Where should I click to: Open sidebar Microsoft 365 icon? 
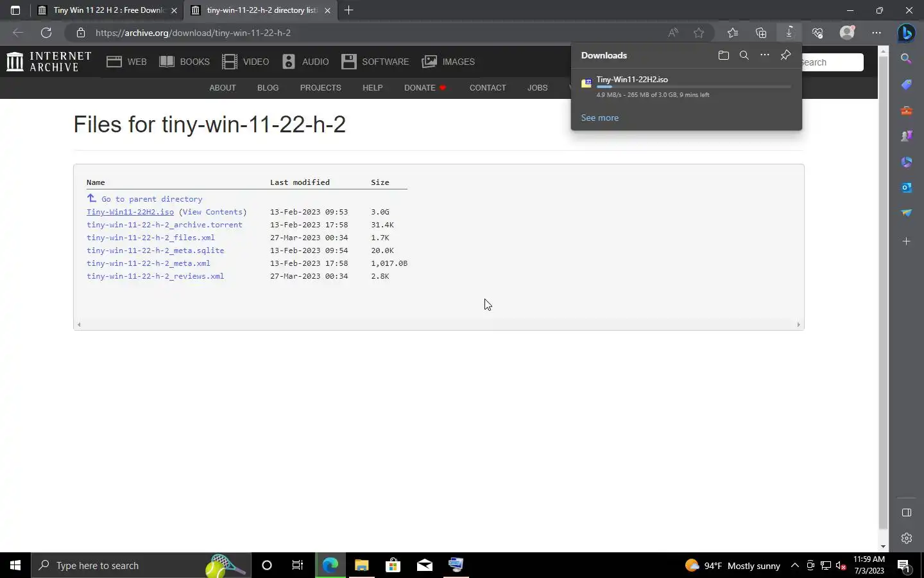906,162
